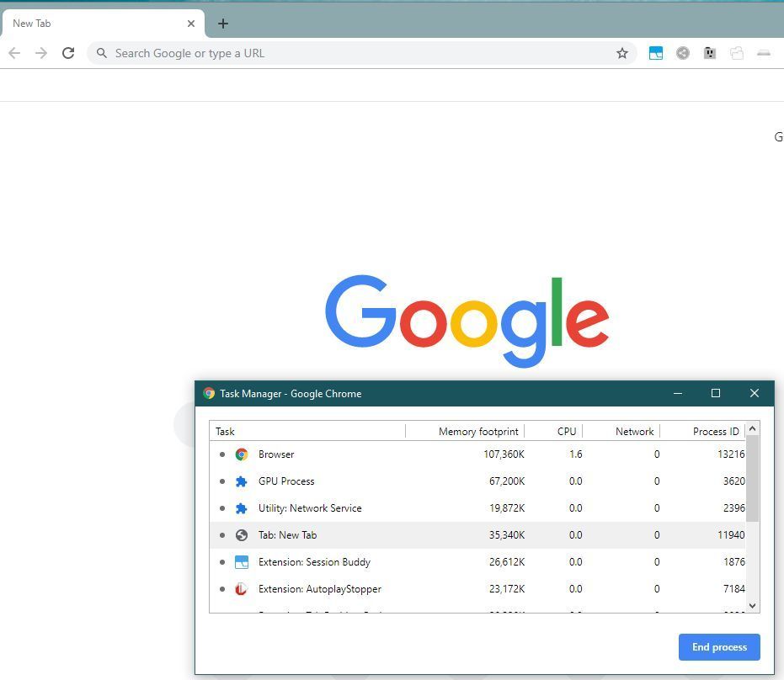The width and height of the screenshot is (784, 680).
Task: Go forward to next page
Action: (x=41, y=53)
